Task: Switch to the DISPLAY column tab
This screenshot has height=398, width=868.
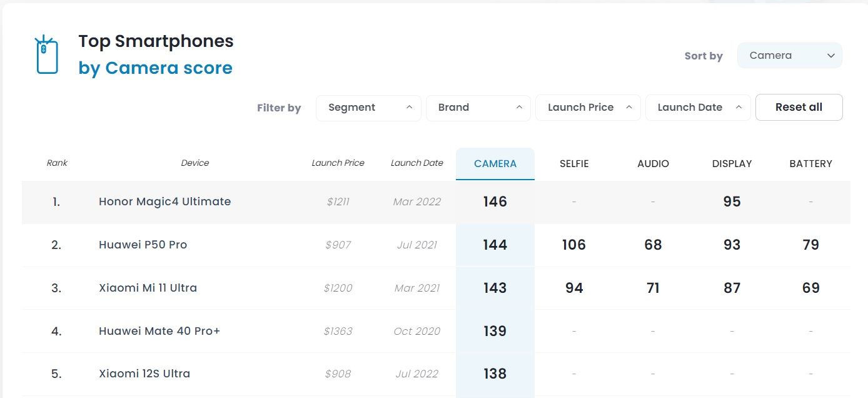Action: pyautogui.click(x=732, y=164)
